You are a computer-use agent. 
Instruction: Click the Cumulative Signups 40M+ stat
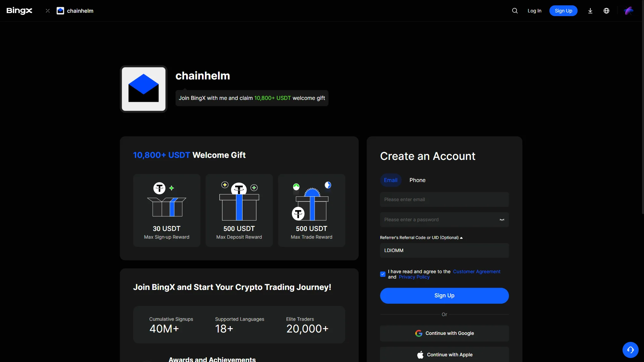(171, 325)
